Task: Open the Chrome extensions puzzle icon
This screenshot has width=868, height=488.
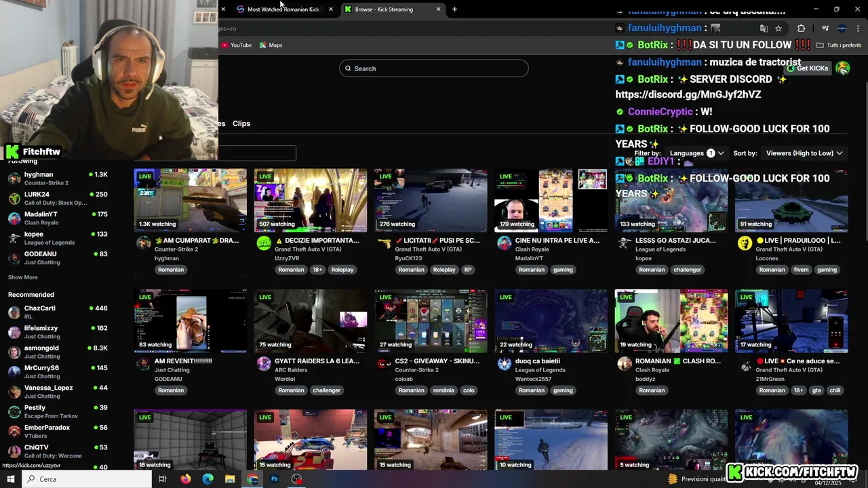Action: click(x=802, y=28)
